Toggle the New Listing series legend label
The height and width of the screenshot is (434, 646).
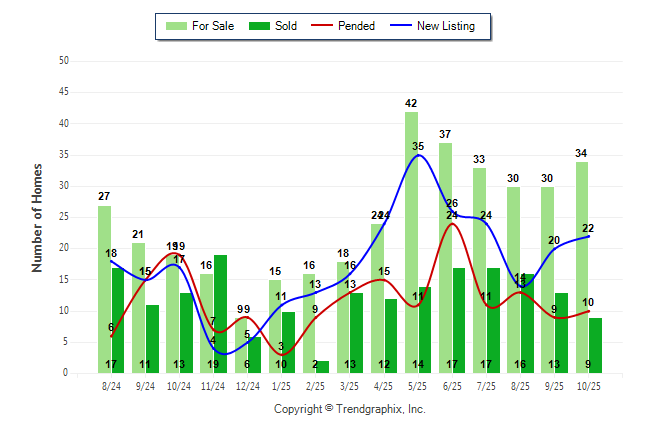pos(446,26)
